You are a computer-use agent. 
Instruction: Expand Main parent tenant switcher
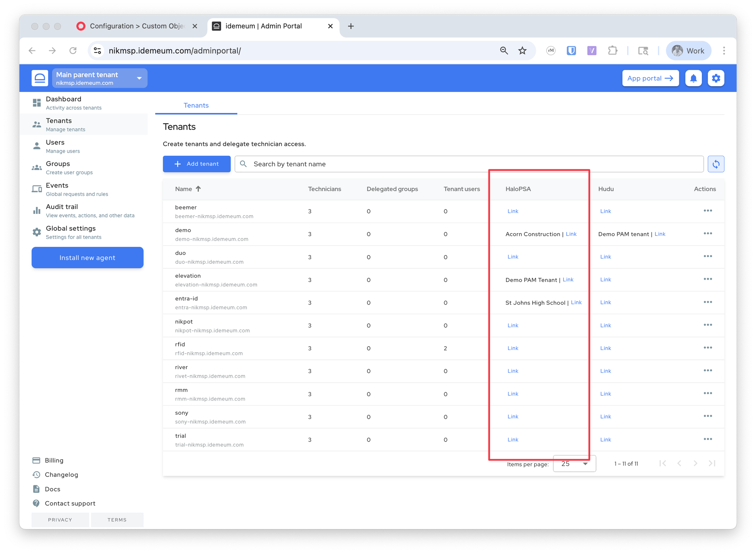[100, 78]
